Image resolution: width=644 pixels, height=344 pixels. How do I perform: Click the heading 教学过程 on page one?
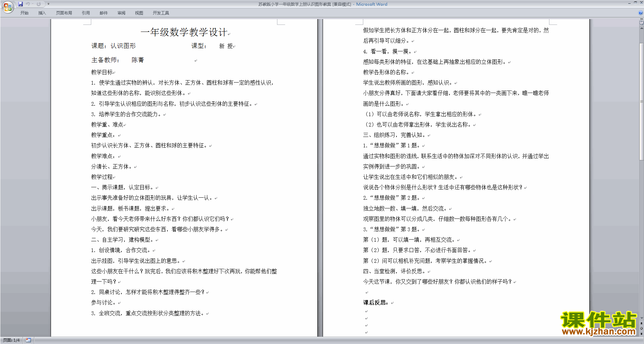pos(102,177)
